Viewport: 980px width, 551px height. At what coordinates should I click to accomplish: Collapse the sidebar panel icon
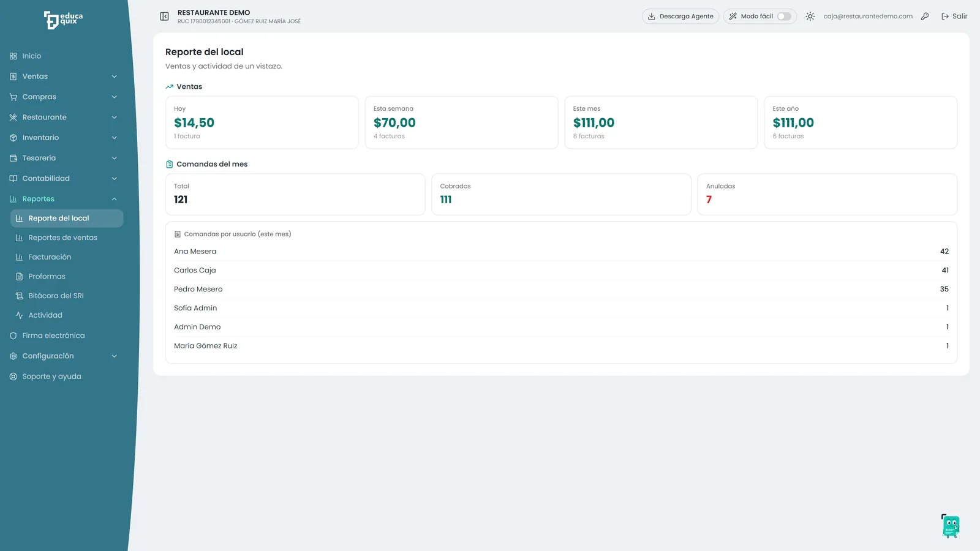coord(164,17)
